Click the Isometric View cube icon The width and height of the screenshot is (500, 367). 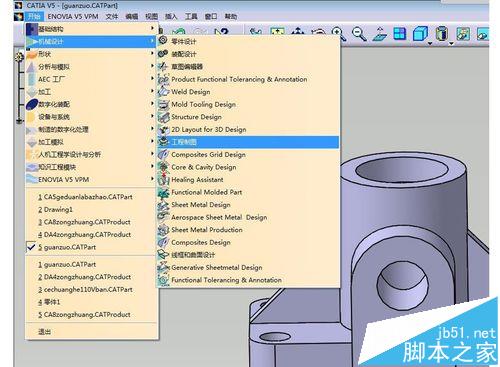(x=420, y=34)
